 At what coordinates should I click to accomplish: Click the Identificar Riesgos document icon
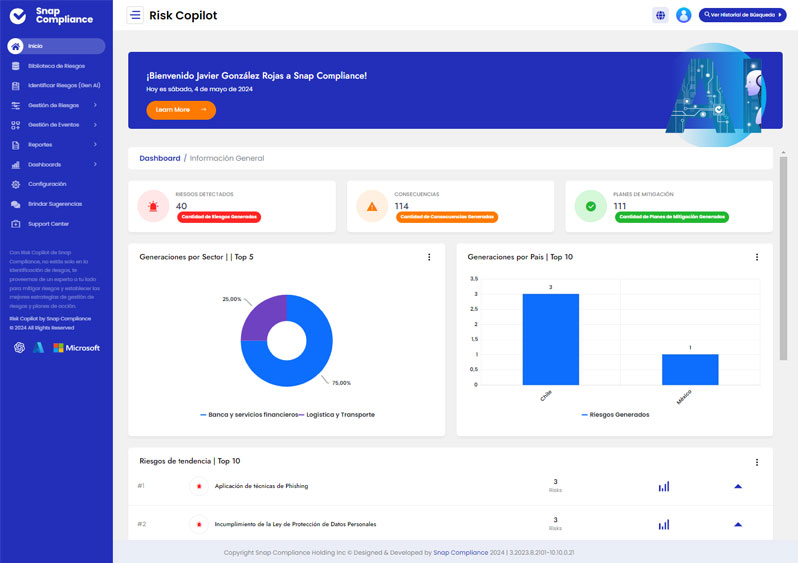(x=16, y=86)
